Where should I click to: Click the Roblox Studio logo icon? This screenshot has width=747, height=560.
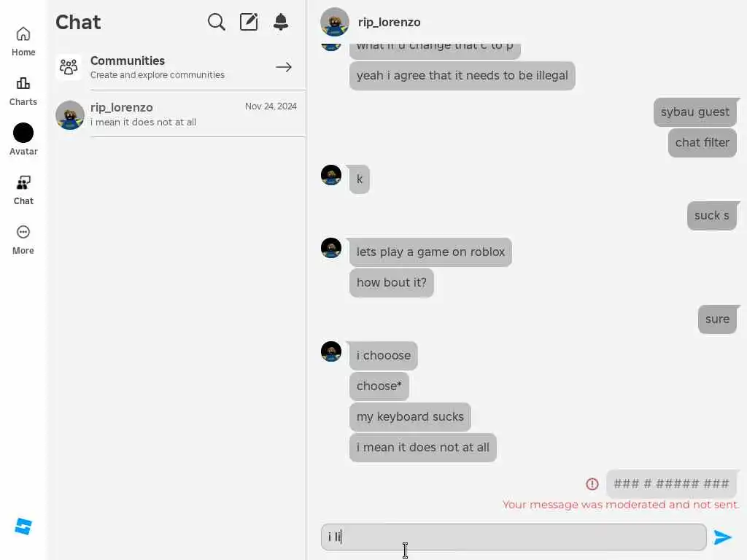(x=23, y=526)
